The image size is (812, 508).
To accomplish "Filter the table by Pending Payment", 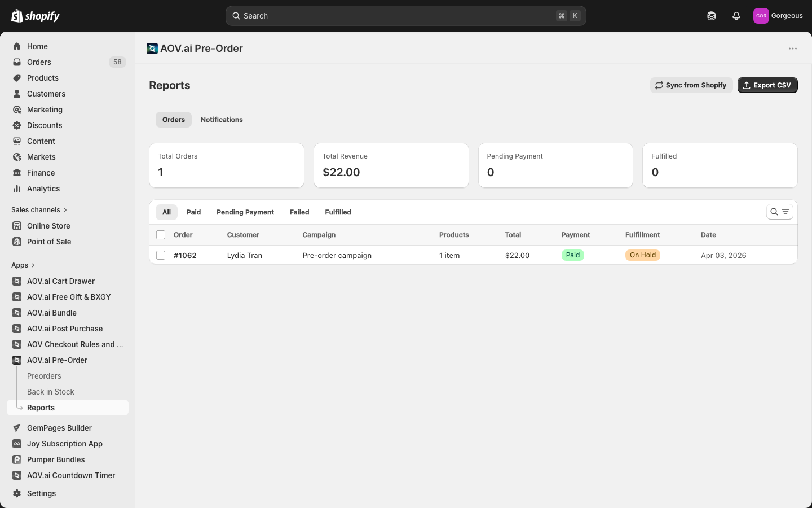I will coord(245,212).
